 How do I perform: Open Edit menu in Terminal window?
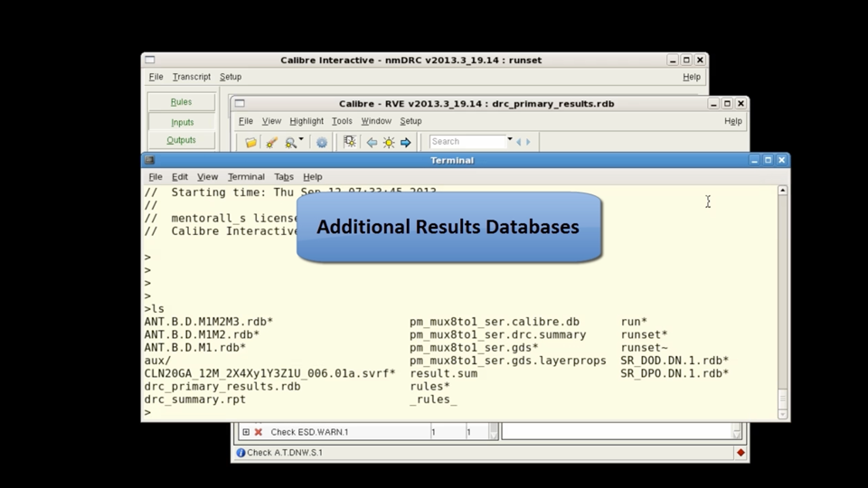coord(179,177)
